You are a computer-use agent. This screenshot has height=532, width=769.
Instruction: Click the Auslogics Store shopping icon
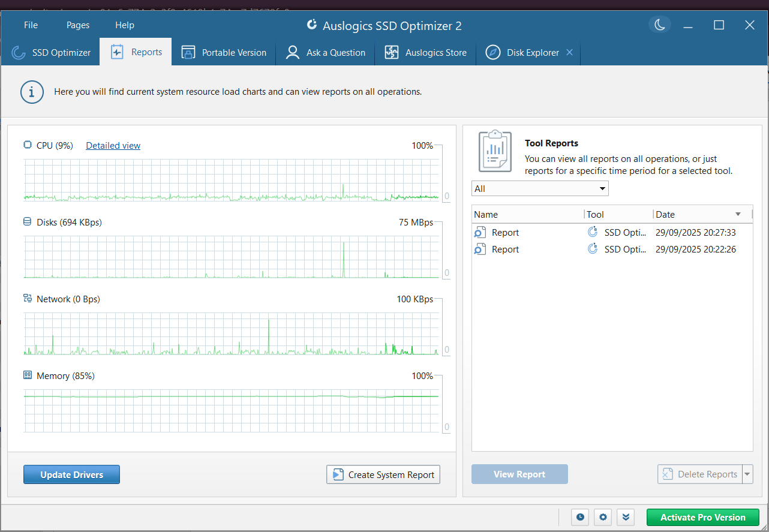pos(391,52)
